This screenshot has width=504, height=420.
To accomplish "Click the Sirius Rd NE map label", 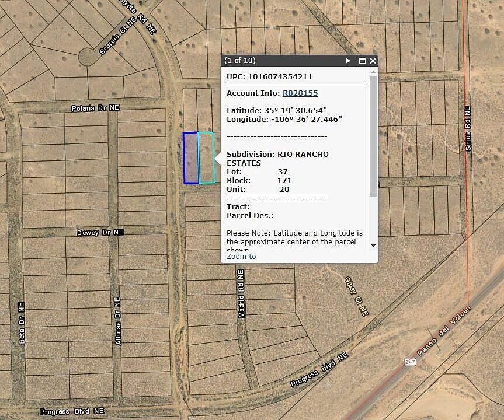I will click(x=468, y=128).
